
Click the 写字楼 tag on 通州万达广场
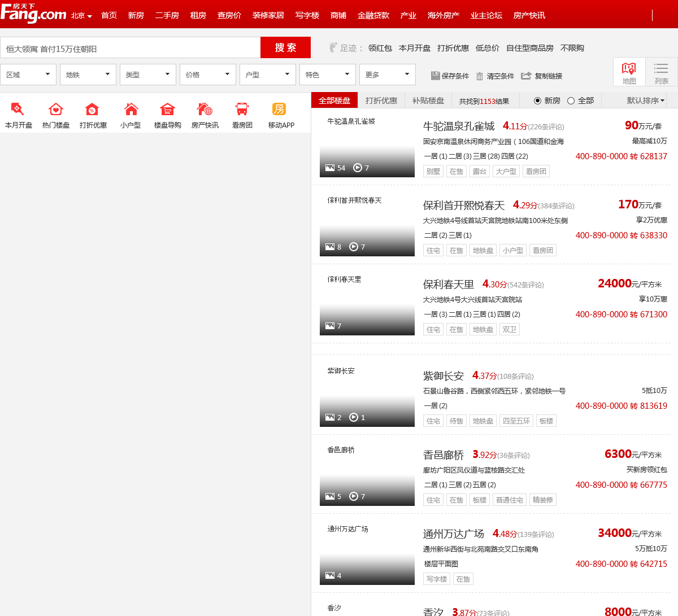coord(437,579)
